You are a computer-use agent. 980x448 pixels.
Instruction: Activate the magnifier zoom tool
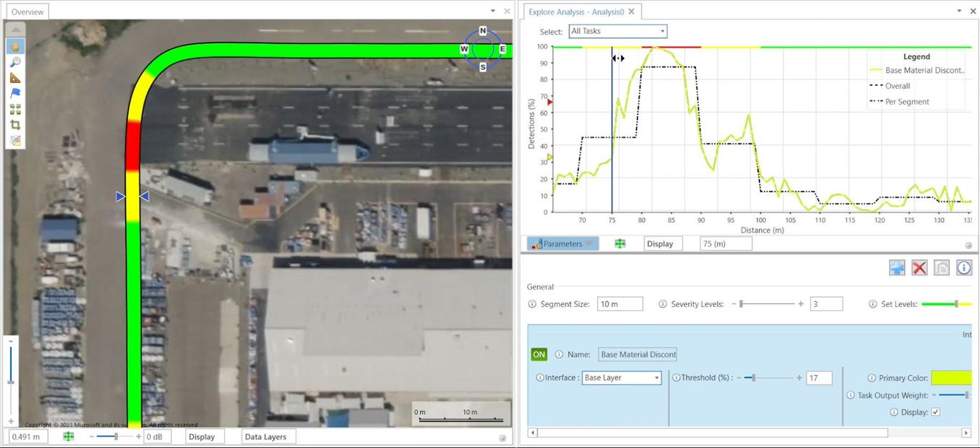pos(15,62)
